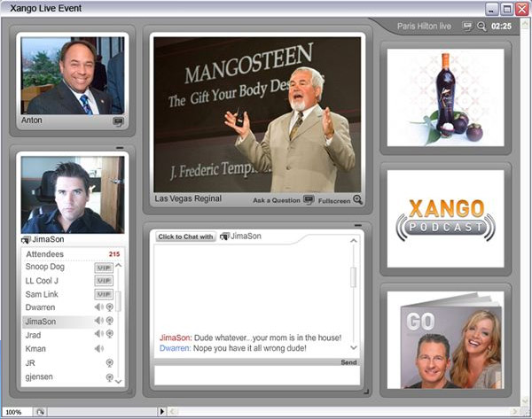Click the chat message scrollbar handle

click(354, 278)
